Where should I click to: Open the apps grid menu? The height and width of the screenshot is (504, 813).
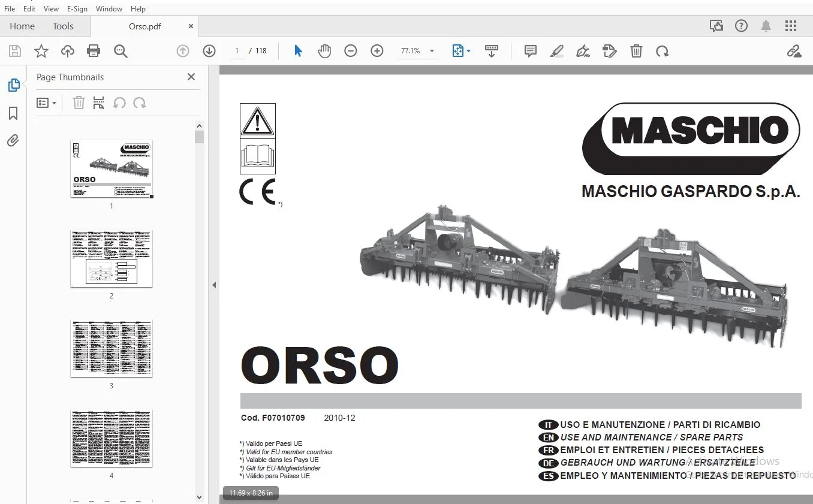point(791,26)
